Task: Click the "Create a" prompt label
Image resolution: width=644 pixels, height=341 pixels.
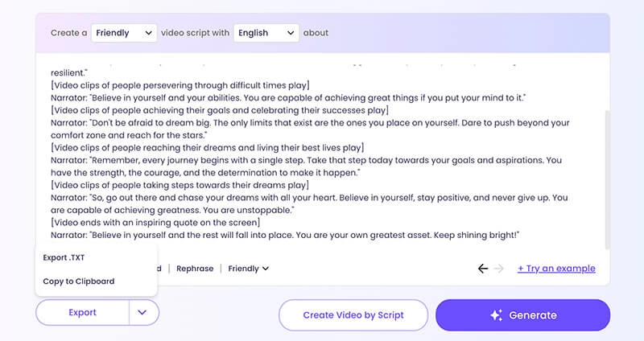Action: coord(67,33)
